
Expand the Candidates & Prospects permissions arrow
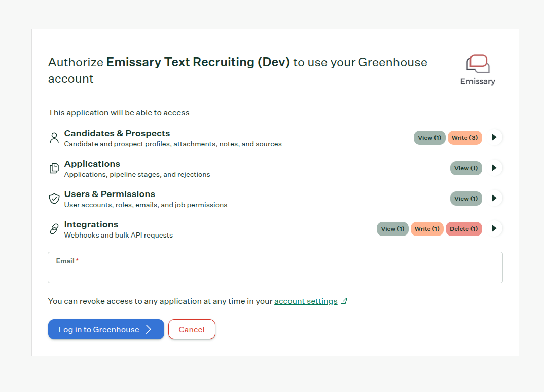tap(494, 138)
